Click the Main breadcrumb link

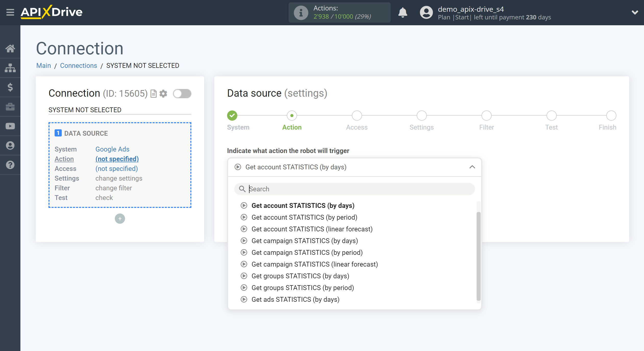43,66
